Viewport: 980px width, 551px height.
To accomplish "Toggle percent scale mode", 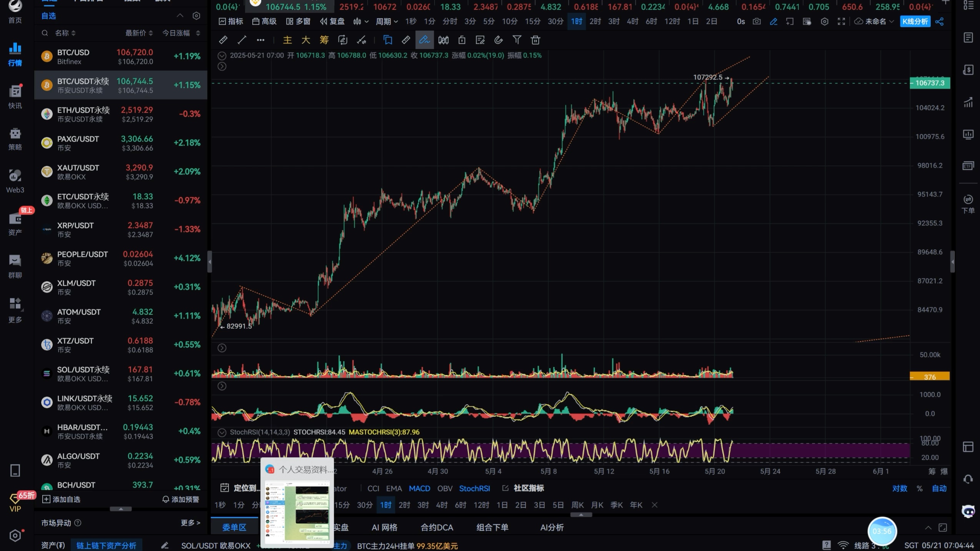I will point(920,488).
